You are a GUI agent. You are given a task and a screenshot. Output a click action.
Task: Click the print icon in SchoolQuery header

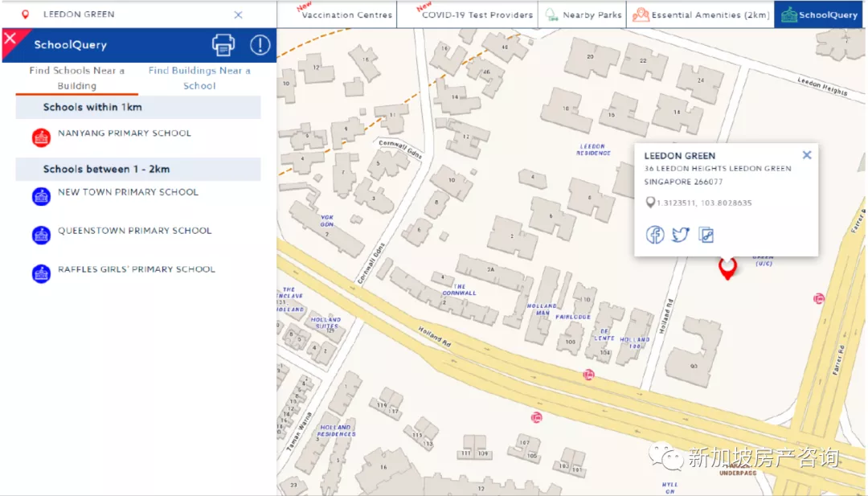click(x=223, y=45)
